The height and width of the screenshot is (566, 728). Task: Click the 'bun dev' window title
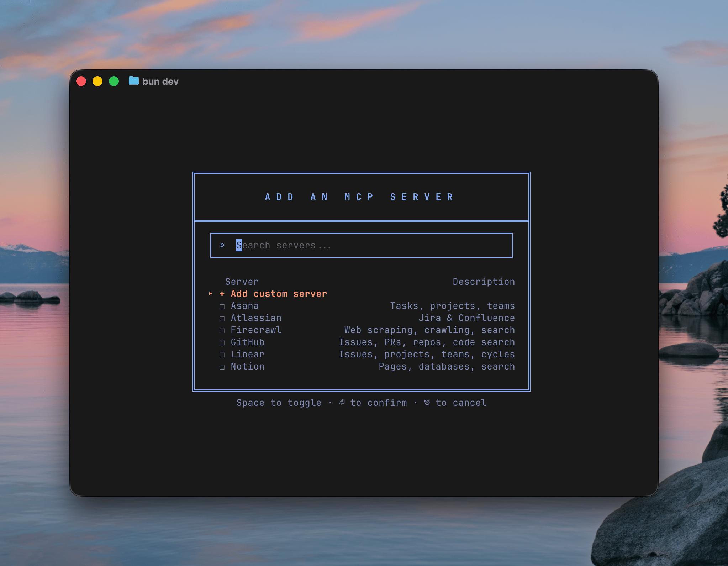(160, 82)
